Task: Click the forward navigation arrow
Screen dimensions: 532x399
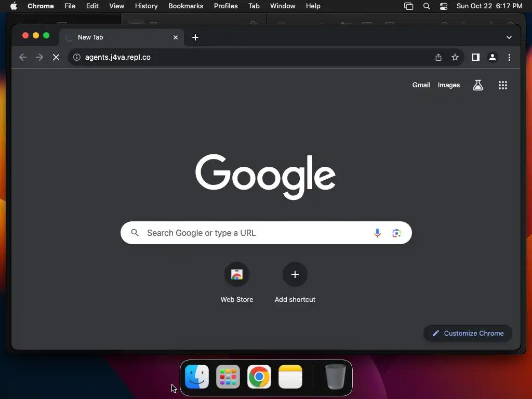Action: [x=39, y=57]
